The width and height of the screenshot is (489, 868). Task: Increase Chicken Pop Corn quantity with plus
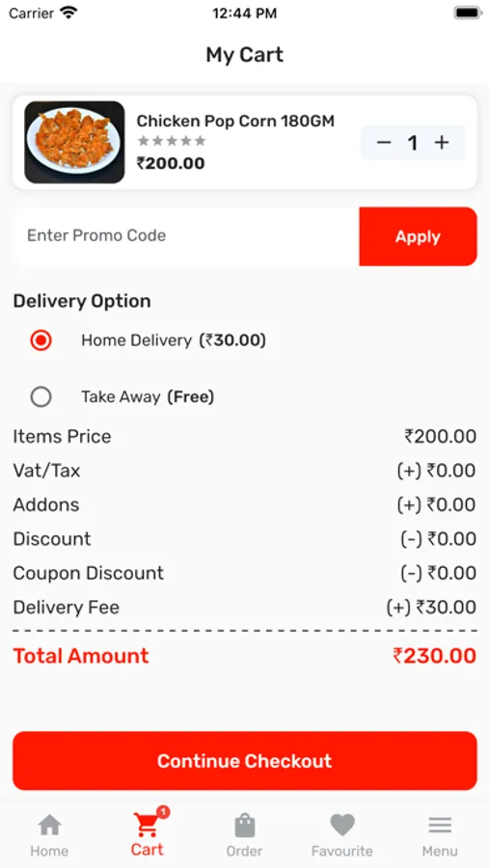point(442,143)
